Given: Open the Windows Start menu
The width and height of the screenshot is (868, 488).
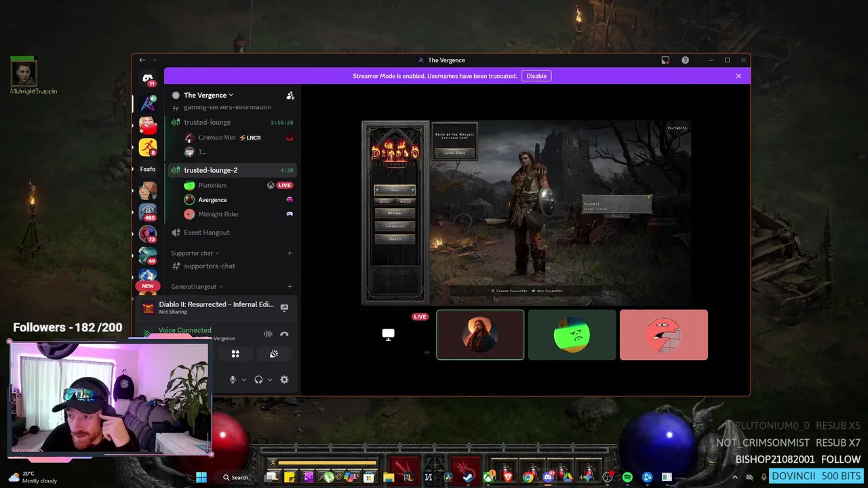Looking at the screenshot, I should [x=201, y=477].
